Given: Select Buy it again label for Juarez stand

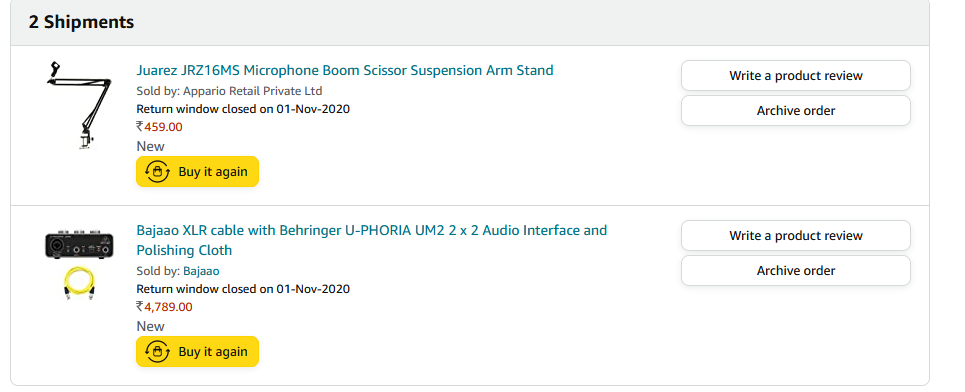Looking at the screenshot, I should pos(213,172).
